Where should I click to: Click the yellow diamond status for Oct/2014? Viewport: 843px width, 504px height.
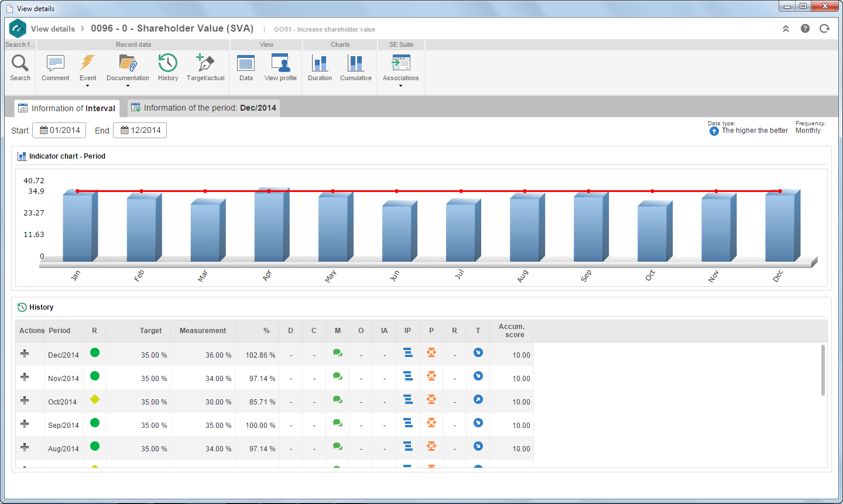[x=95, y=399]
